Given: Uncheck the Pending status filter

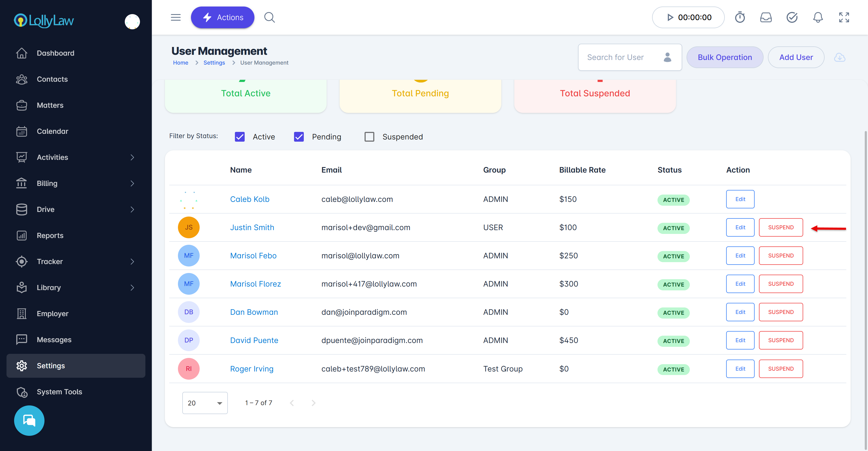Looking at the screenshot, I should 299,137.
